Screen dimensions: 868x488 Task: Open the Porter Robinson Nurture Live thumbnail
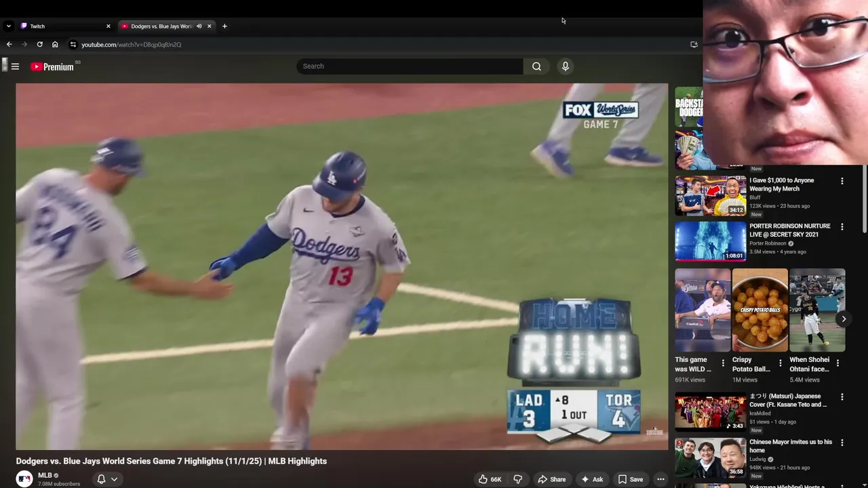click(710, 241)
